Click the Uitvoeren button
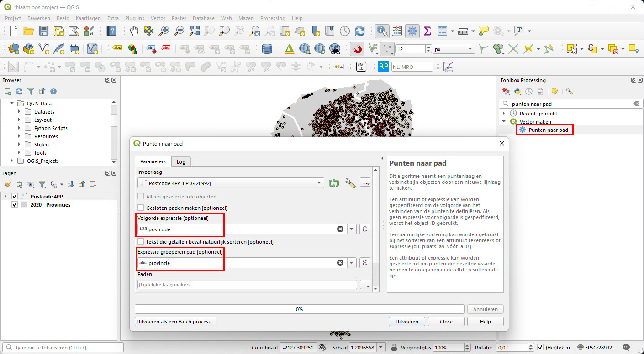The image size is (644, 354). 406,321
